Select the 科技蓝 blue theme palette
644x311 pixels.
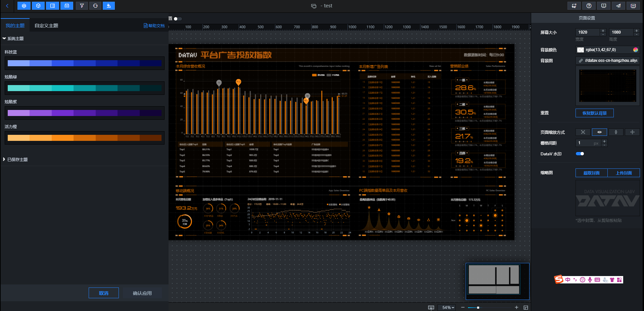pyautogui.click(x=85, y=63)
